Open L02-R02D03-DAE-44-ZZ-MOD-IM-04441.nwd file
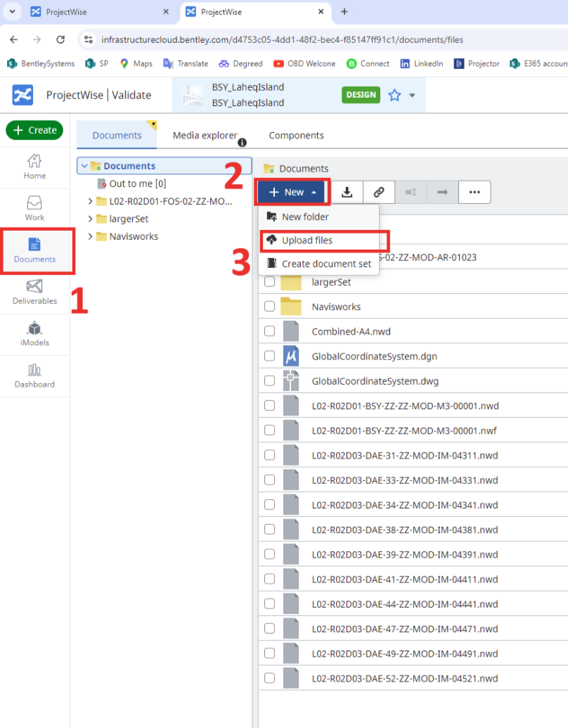 405,604
